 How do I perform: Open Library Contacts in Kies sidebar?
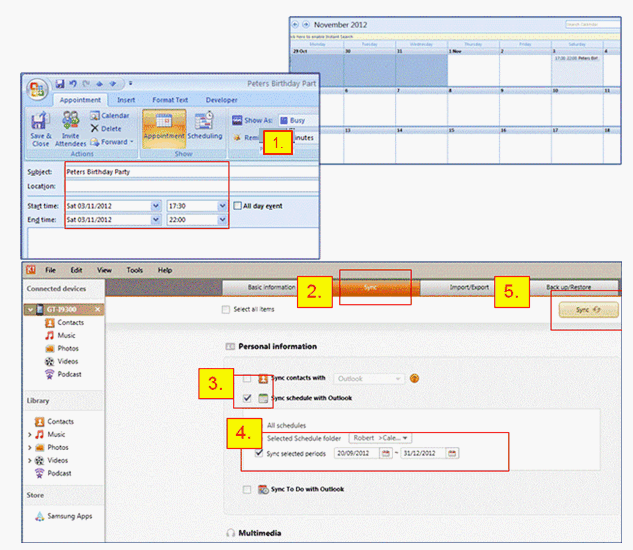click(x=54, y=422)
